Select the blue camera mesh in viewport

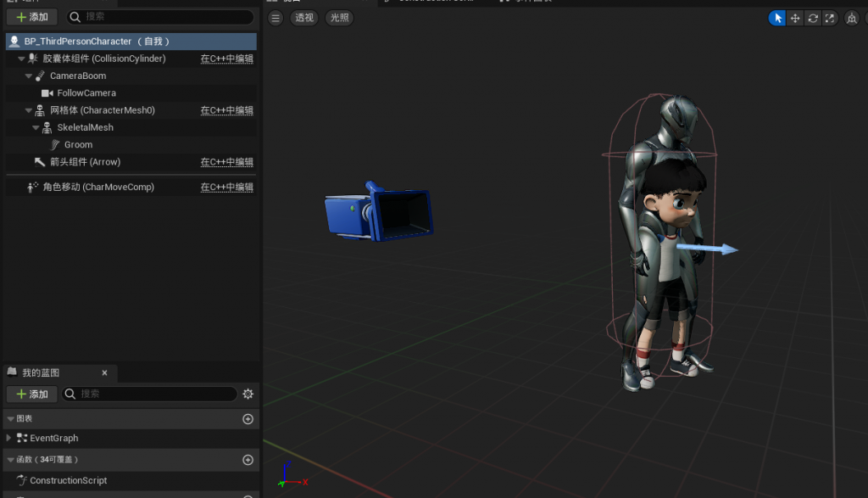click(x=379, y=212)
